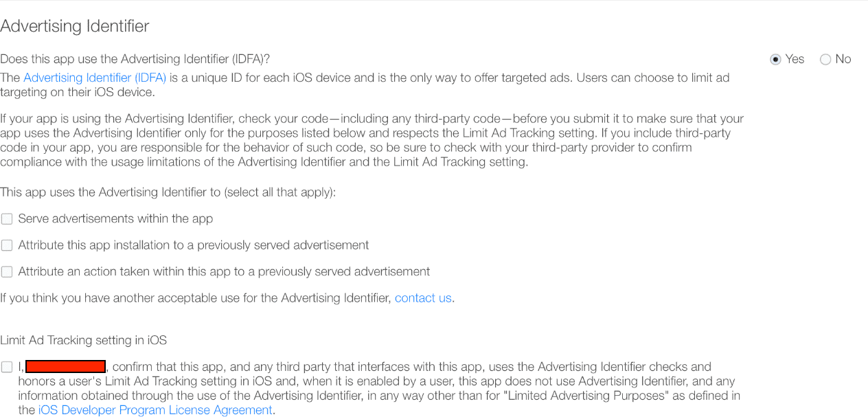The image size is (868, 417).
Task: Select the 'No' label text next to its radio
Action: (x=843, y=59)
